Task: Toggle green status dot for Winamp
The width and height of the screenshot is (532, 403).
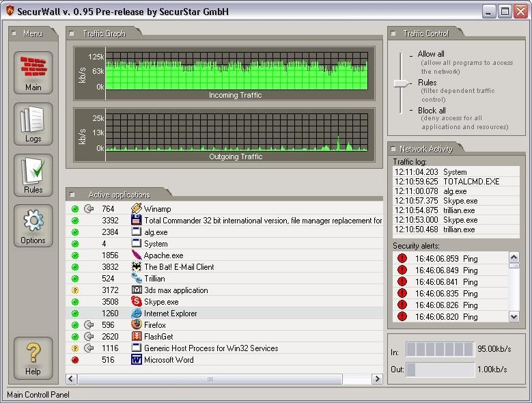Action: (75, 209)
